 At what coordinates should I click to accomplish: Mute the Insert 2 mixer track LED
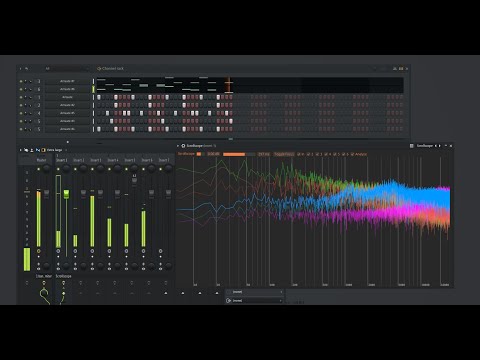click(75, 169)
